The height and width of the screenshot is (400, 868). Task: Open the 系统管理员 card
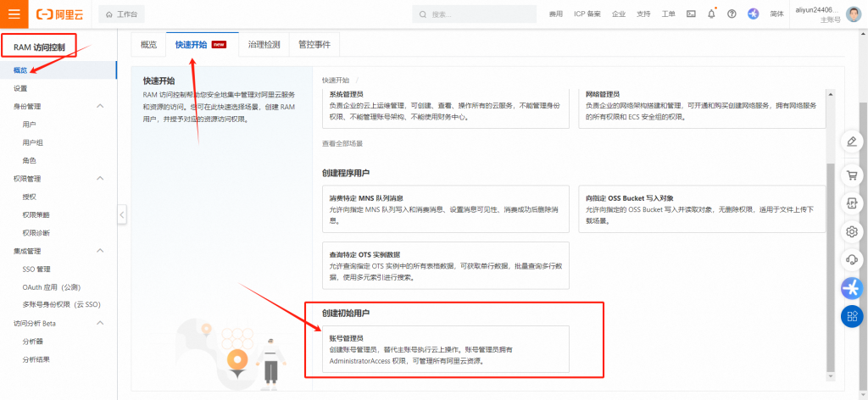[x=446, y=108]
